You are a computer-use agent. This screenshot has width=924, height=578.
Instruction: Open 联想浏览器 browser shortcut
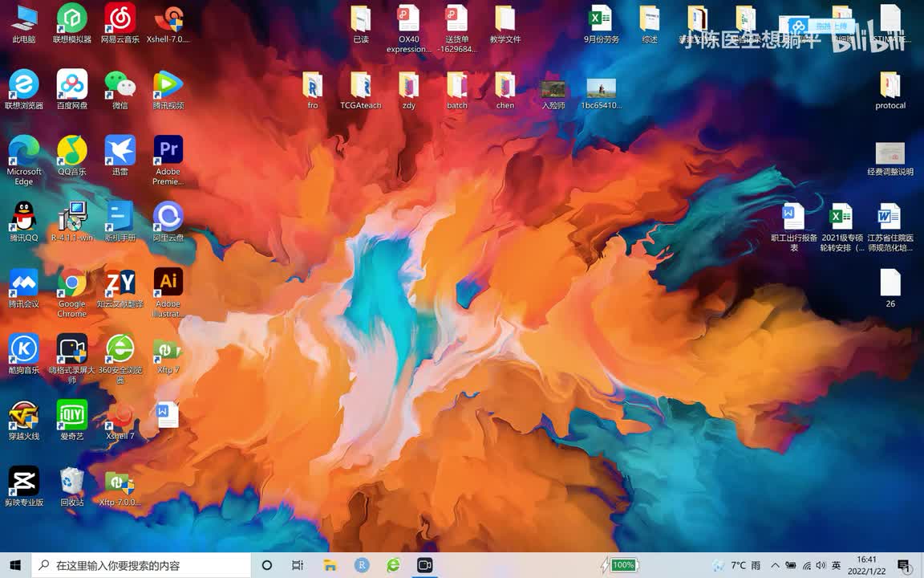click(x=23, y=90)
